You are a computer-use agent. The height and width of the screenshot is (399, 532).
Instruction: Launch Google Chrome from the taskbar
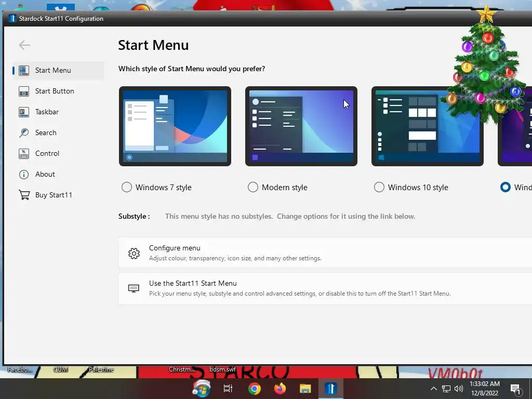point(255,389)
